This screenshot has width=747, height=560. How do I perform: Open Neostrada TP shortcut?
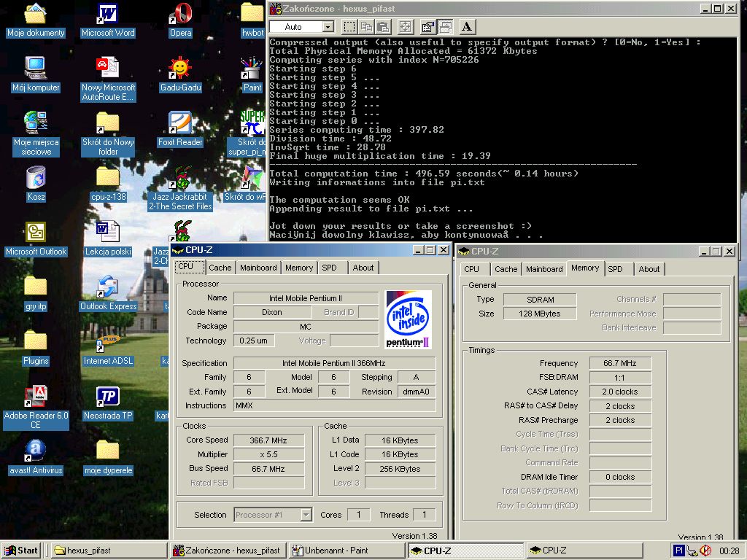108,402
